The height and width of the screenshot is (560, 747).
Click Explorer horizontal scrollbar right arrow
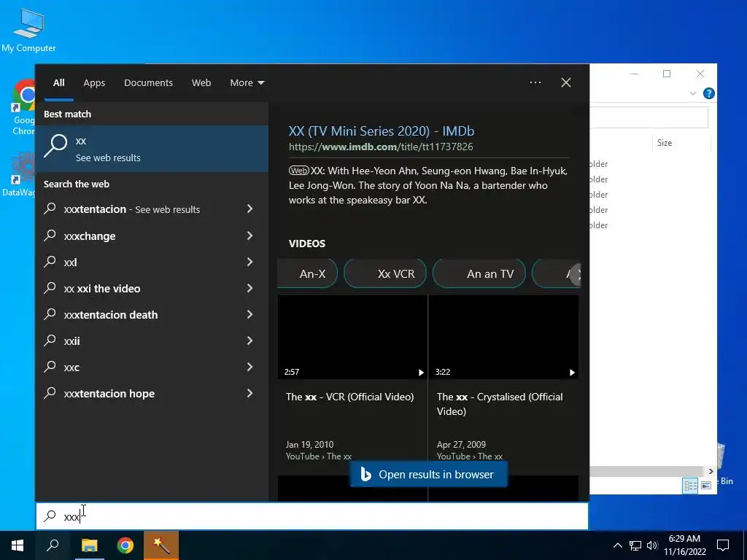coord(711,472)
